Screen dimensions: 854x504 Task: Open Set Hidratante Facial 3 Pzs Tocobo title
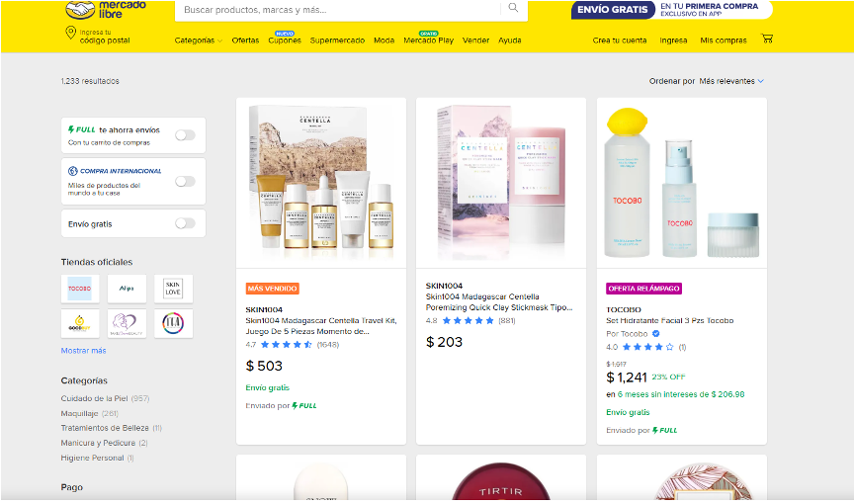[x=670, y=320]
